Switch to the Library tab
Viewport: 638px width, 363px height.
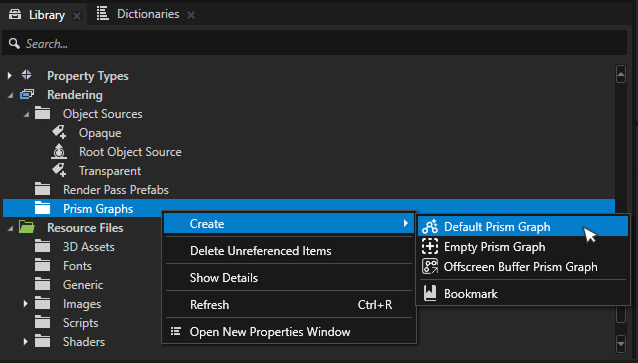point(44,15)
